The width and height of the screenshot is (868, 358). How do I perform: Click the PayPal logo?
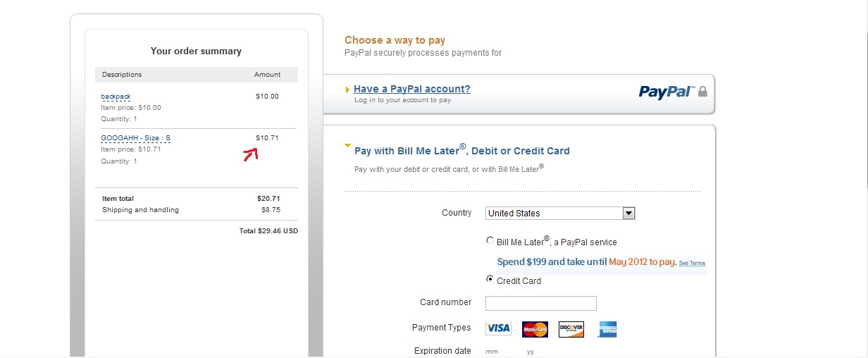pos(666,92)
